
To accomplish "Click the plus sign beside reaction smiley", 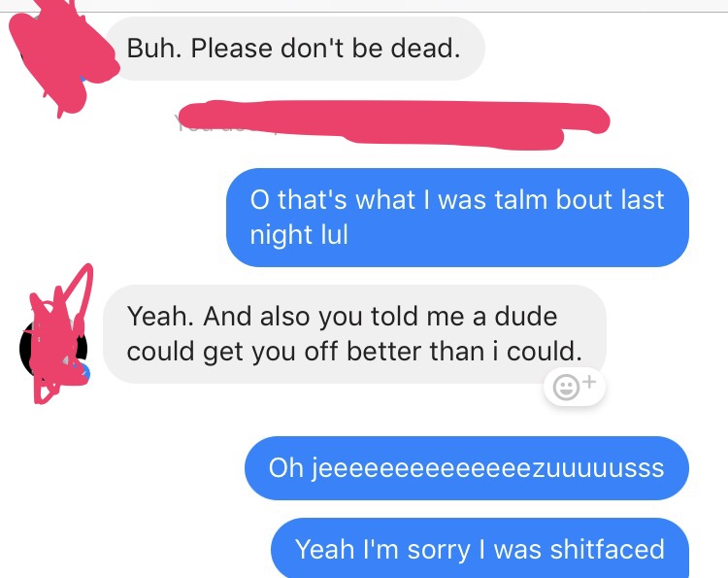I will [x=589, y=382].
